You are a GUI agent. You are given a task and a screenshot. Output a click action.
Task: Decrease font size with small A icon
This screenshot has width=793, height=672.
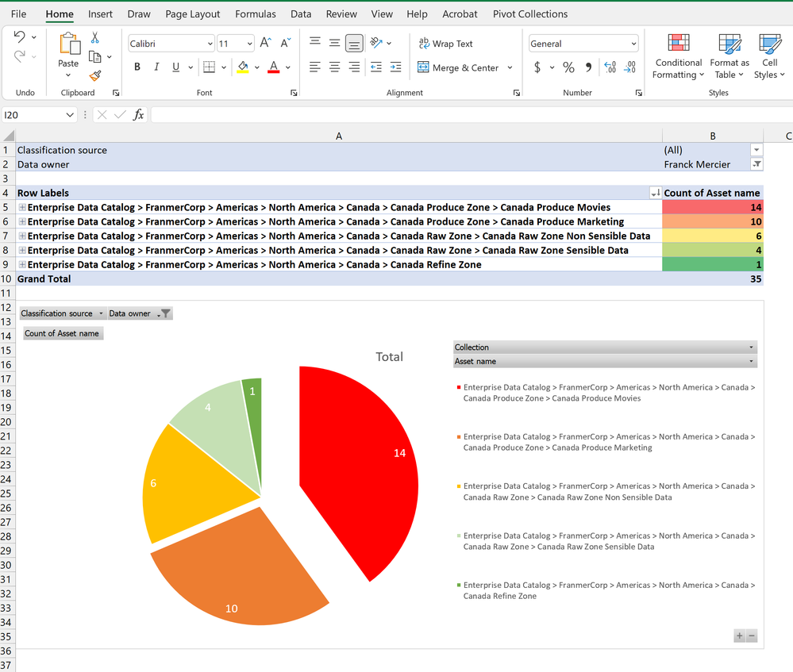click(286, 43)
